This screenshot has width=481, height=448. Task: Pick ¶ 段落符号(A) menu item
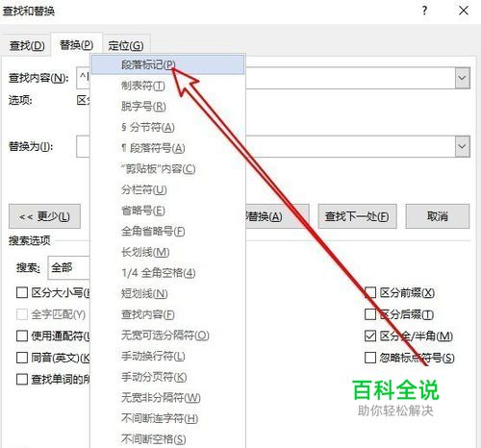click(167, 148)
